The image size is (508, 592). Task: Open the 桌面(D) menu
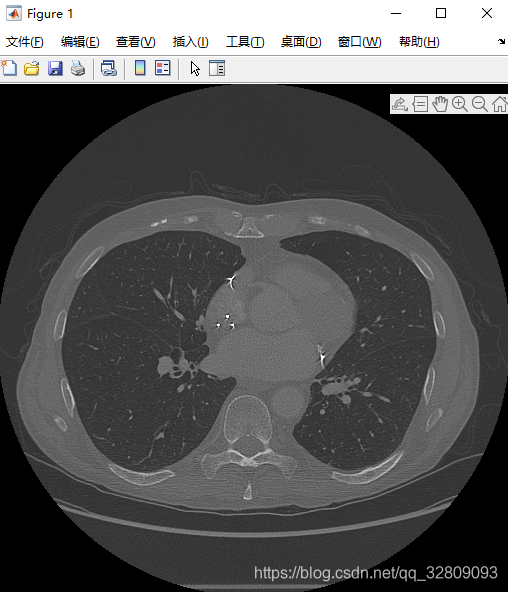coord(301,42)
